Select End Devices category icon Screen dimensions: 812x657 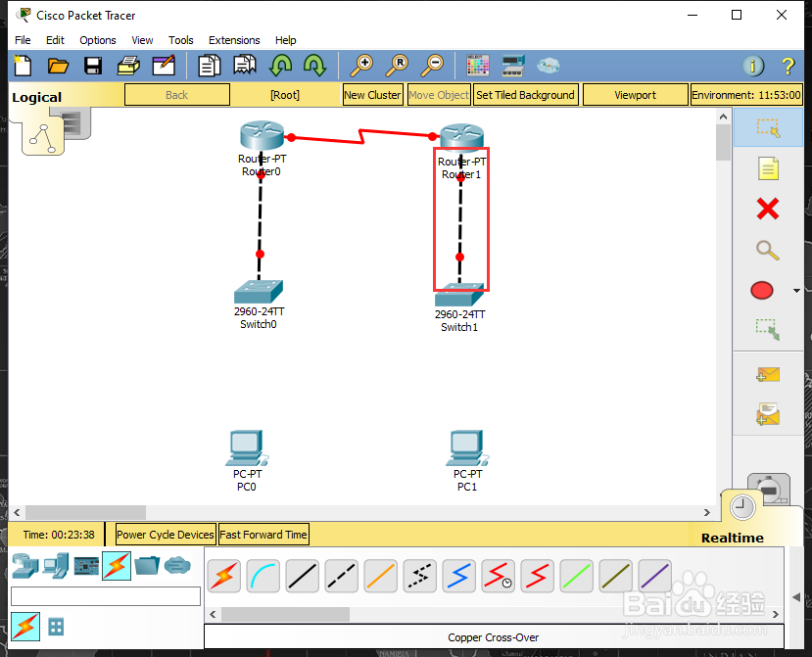pyautogui.click(x=56, y=566)
